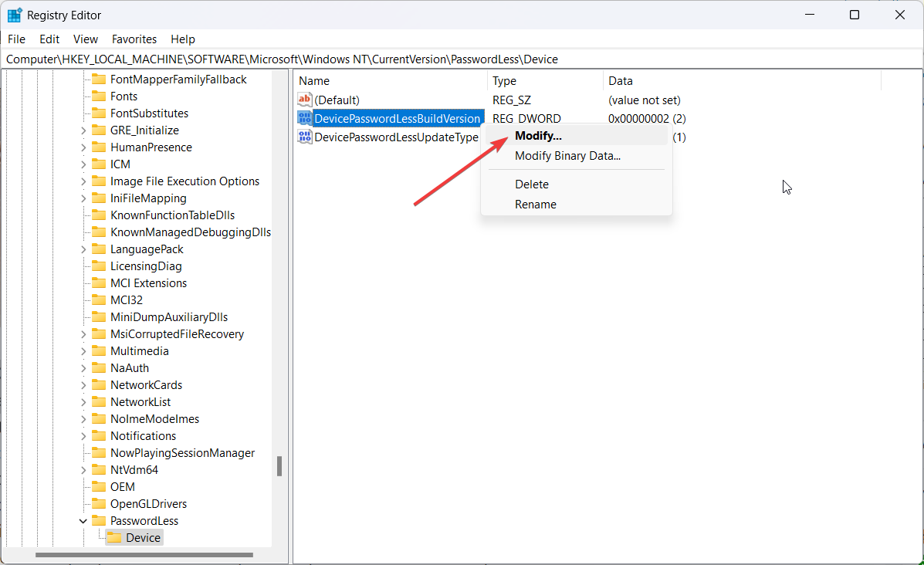The width and height of the screenshot is (924, 565).
Task: Choose Modify... from the context menu
Action: click(577, 136)
